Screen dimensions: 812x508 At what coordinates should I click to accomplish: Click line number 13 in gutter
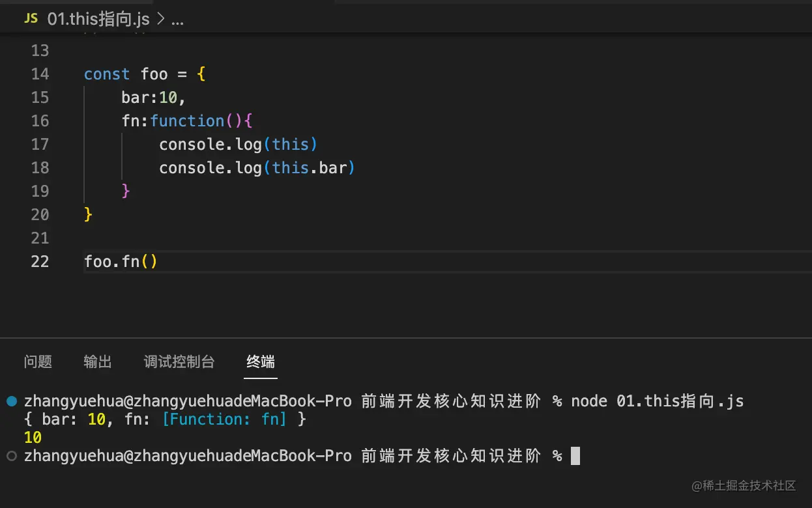pos(40,51)
